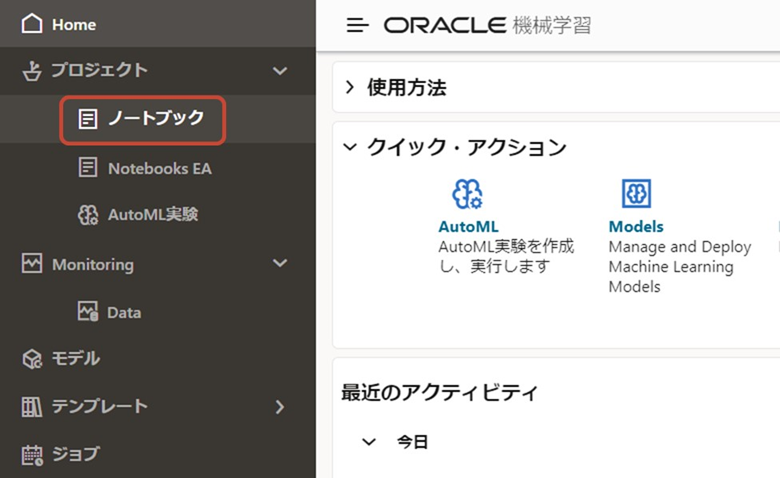
Task: Click the Notebooks EA document icon
Action: 88,168
